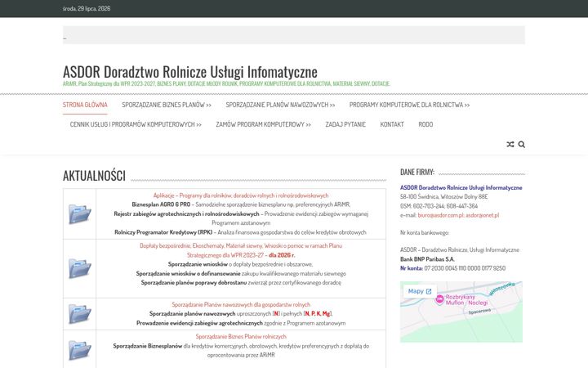
Task: Open Sporządzanie Planów nawozowych dla gospodarstw link
Action: 241,304
